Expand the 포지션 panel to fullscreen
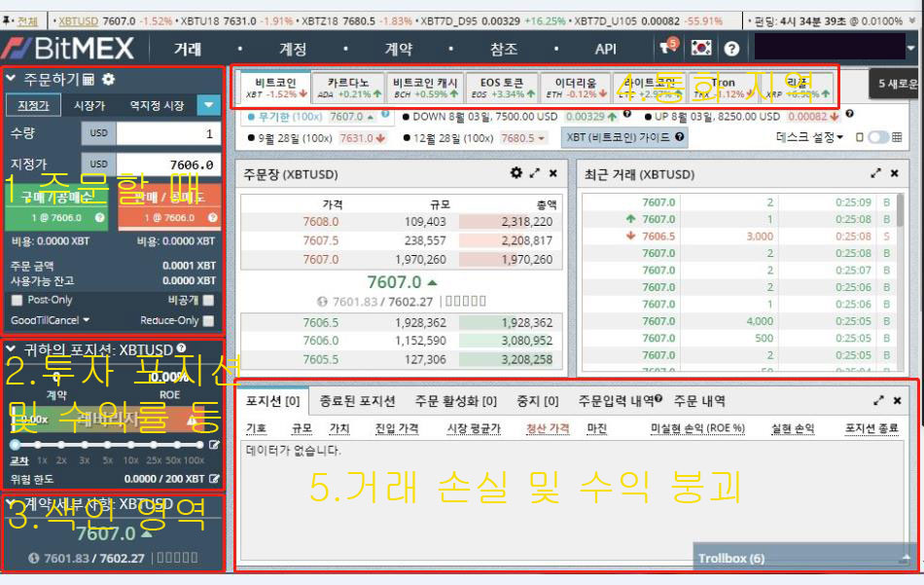 tap(878, 400)
